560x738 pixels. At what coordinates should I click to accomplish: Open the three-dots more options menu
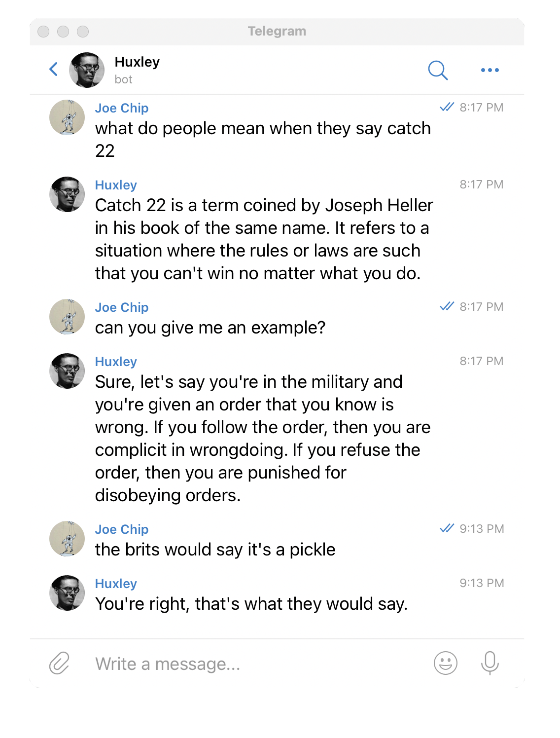tap(490, 70)
